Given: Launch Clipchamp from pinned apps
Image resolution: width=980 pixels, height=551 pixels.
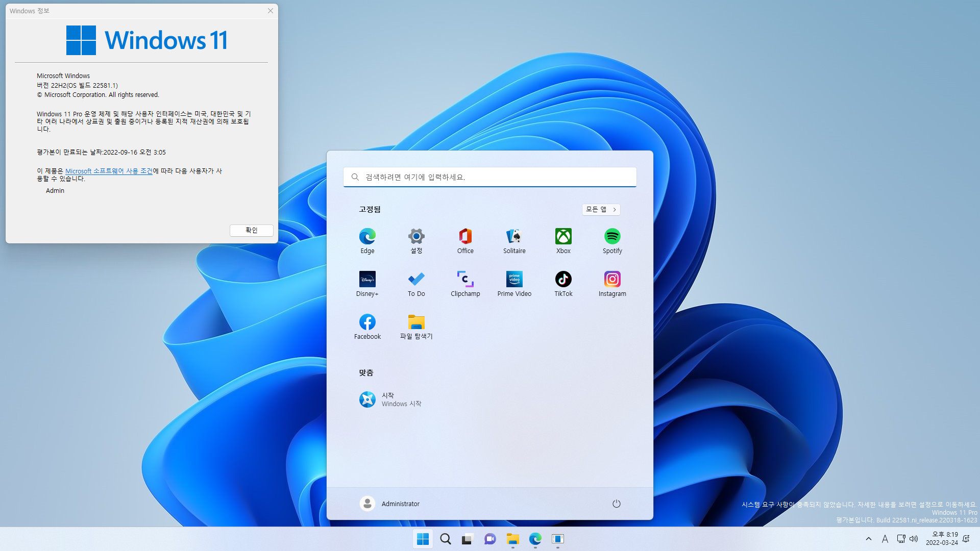Looking at the screenshot, I should pyautogui.click(x=465, y=283).
